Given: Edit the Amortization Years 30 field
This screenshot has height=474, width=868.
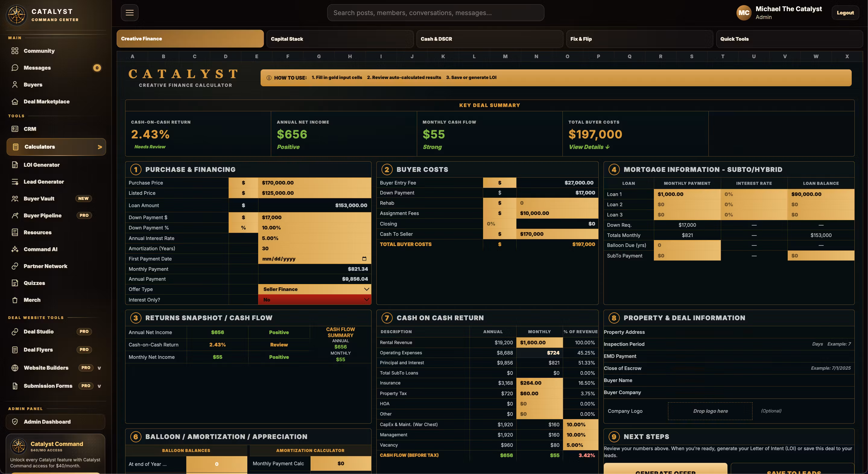Looking at the screenshot, I should pos(315,248).
